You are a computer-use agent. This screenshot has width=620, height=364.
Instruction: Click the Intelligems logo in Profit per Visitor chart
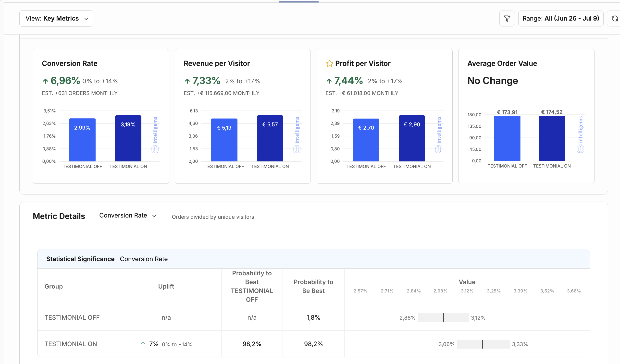click(439, 135)
